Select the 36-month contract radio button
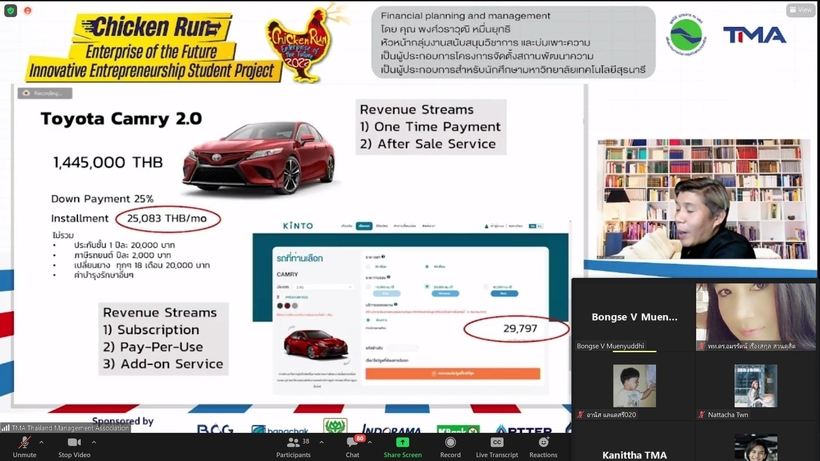 368,267
